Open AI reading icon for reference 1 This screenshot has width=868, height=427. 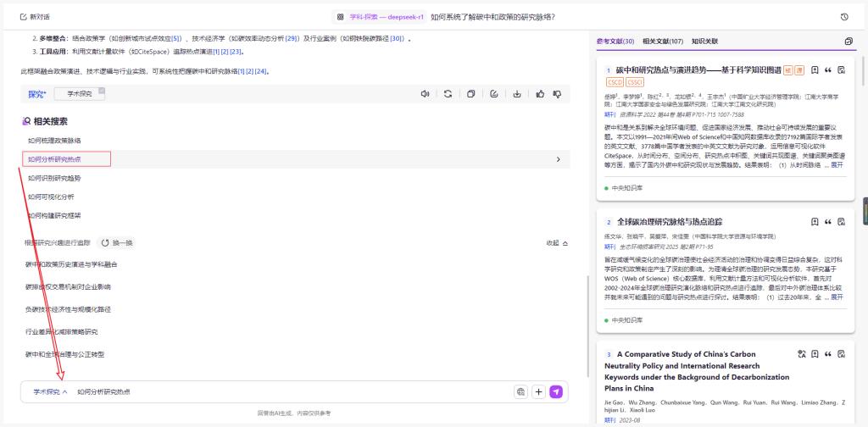(842, 70)
